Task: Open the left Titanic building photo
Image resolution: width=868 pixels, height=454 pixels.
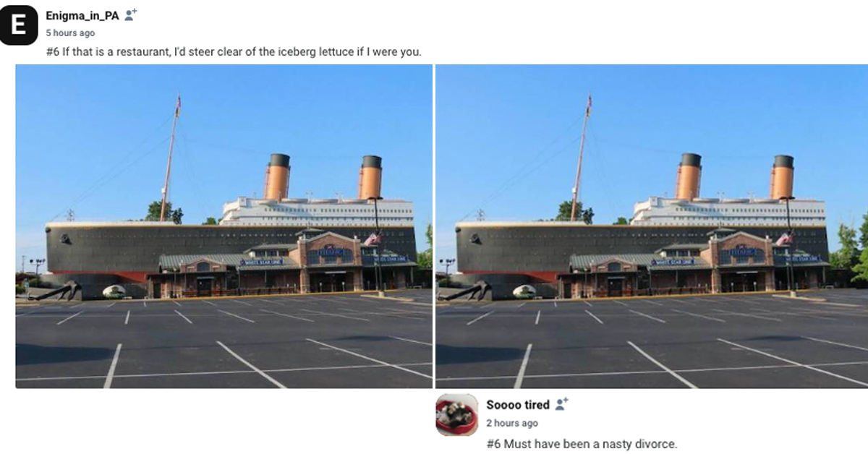Action: (x=224, y=226)
